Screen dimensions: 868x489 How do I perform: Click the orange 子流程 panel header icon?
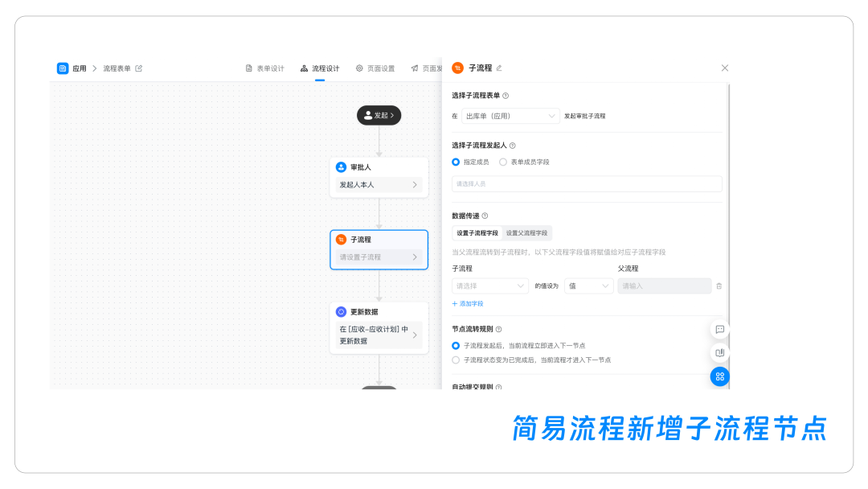coord(458,68)
